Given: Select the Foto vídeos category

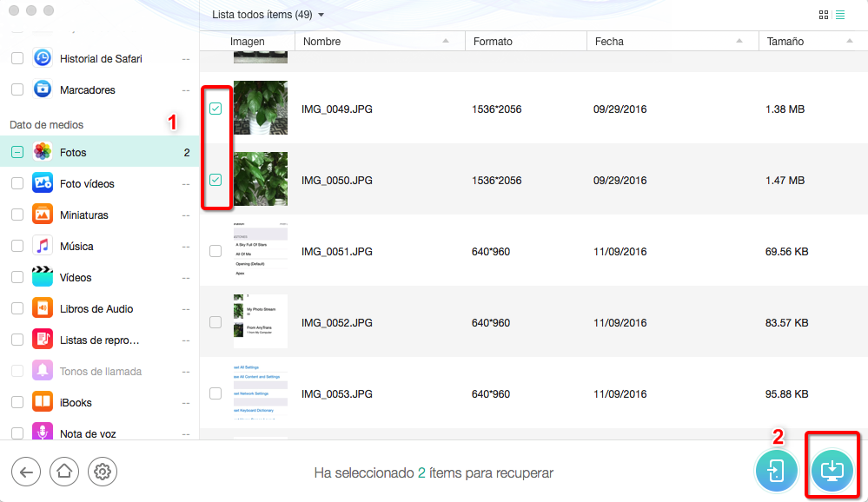Looking at the screenshot, I should click(x=100, y=183).
